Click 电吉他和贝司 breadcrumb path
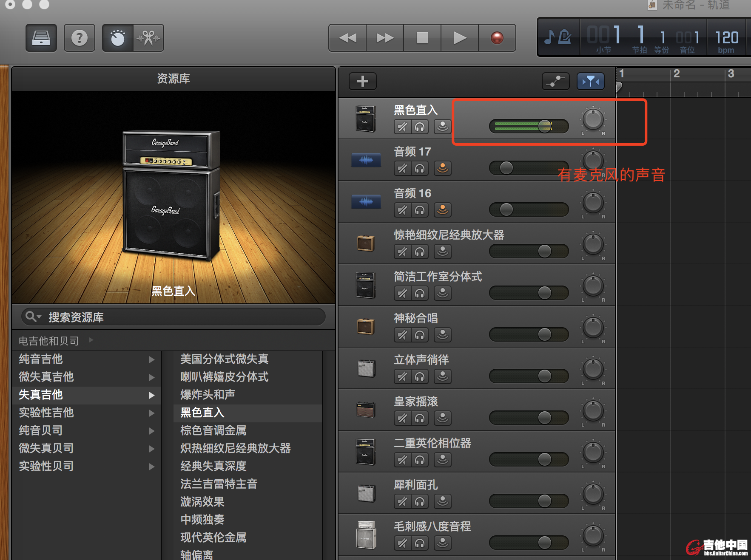The height and width of the screenshot is (560, 751). [x=48, y=341]
